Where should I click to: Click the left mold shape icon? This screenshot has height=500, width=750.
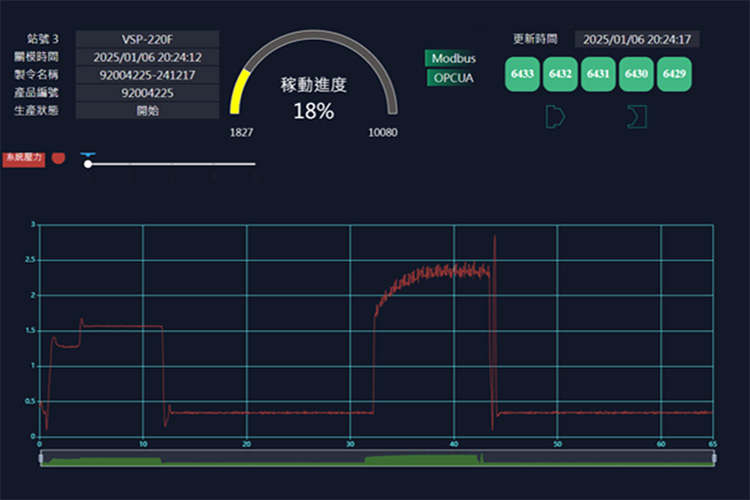tap(555, 116)
